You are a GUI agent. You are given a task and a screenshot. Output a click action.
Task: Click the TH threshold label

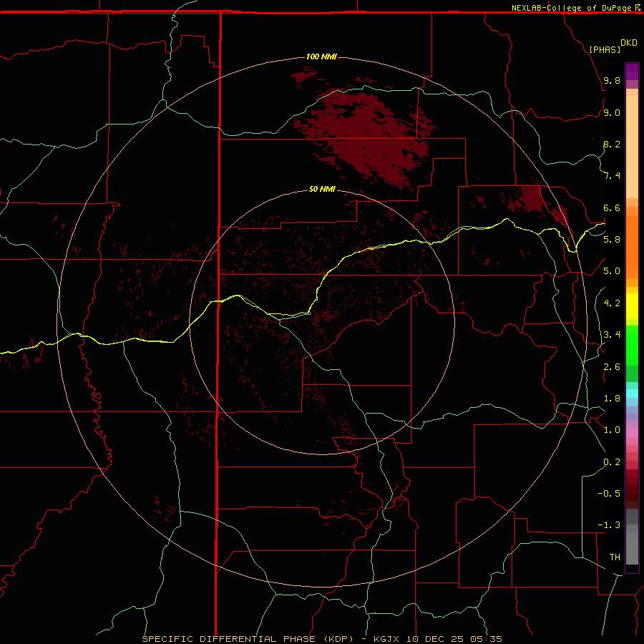615,557
